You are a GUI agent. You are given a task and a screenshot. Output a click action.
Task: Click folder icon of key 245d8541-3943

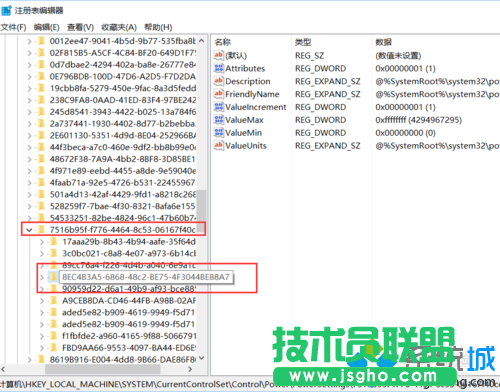click(x=41, y=112)
